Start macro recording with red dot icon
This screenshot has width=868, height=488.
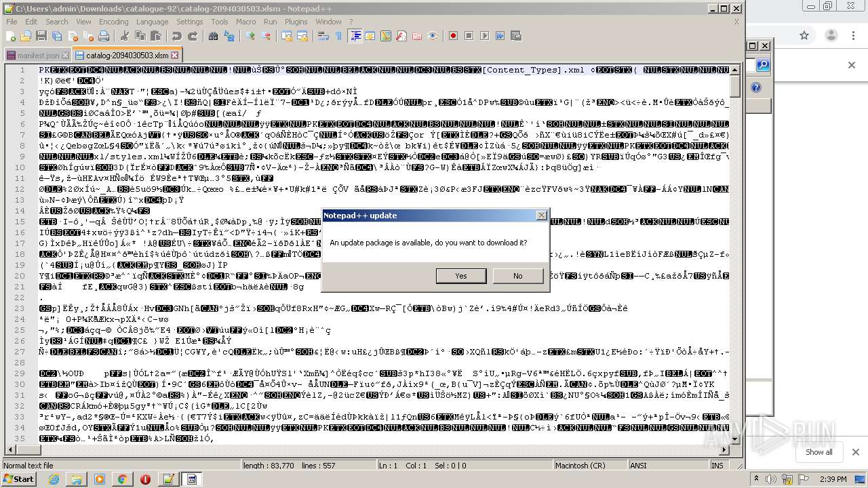(453, 36)
